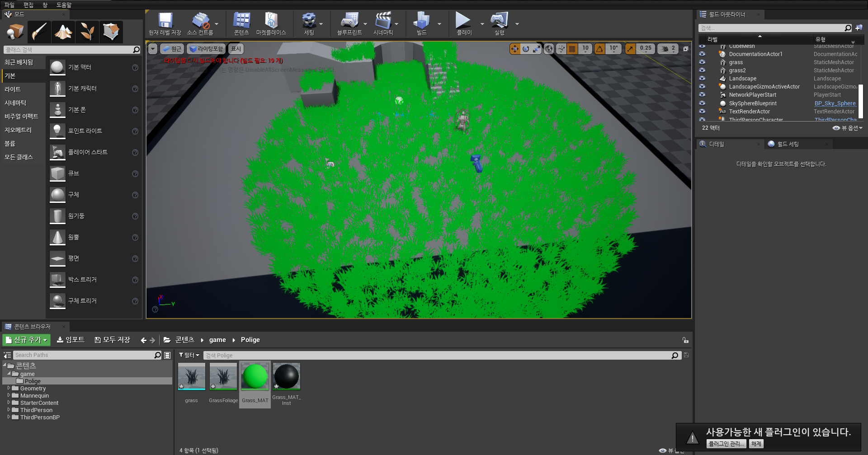Click Manage Plugins in notification
Image resolution: width=868 pixels, height=455 pixels.
tap(726, 444)
